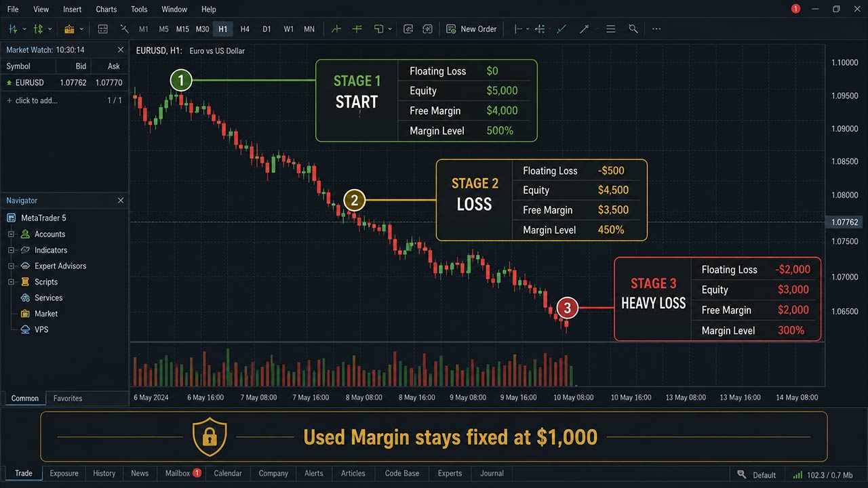
Task: Close the Market Watch panel
Action: tap(121, 49)
